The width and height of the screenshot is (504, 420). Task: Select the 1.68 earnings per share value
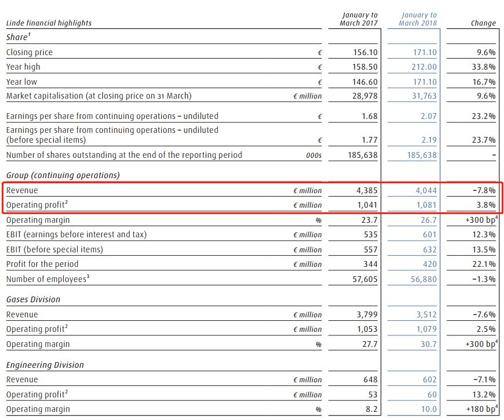369,116
